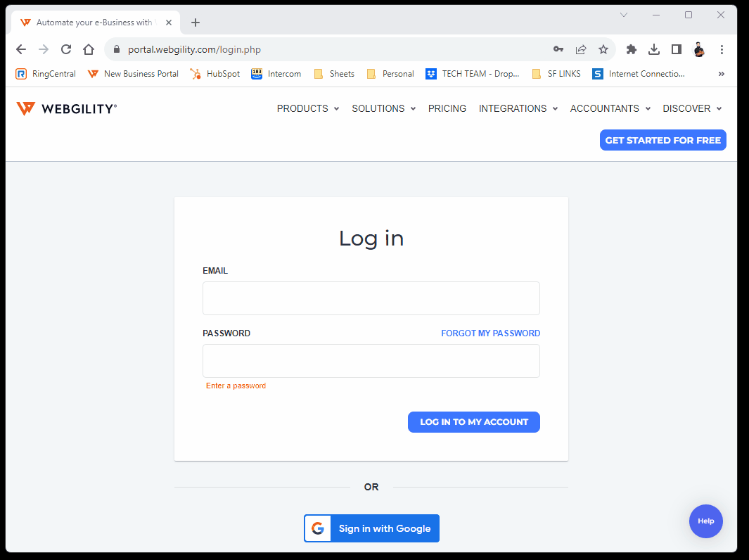Select the PRICING menu item
Image resolution: width=749 pixels, height=560 pixels.
pos(447,108)
